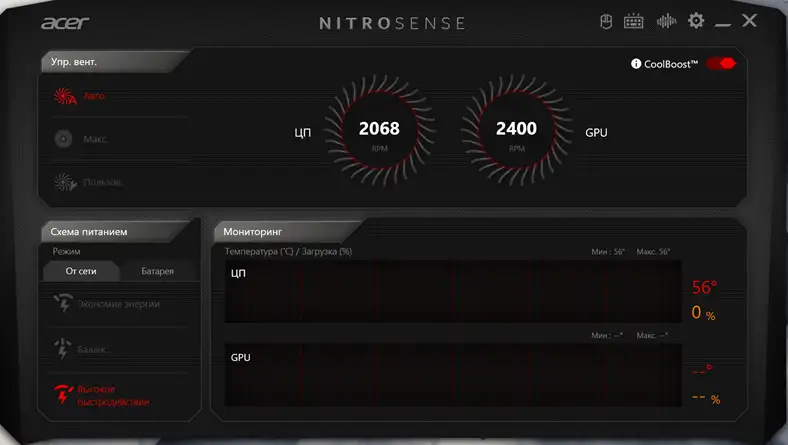Switch to the От сети power tab

coord(81,271)
